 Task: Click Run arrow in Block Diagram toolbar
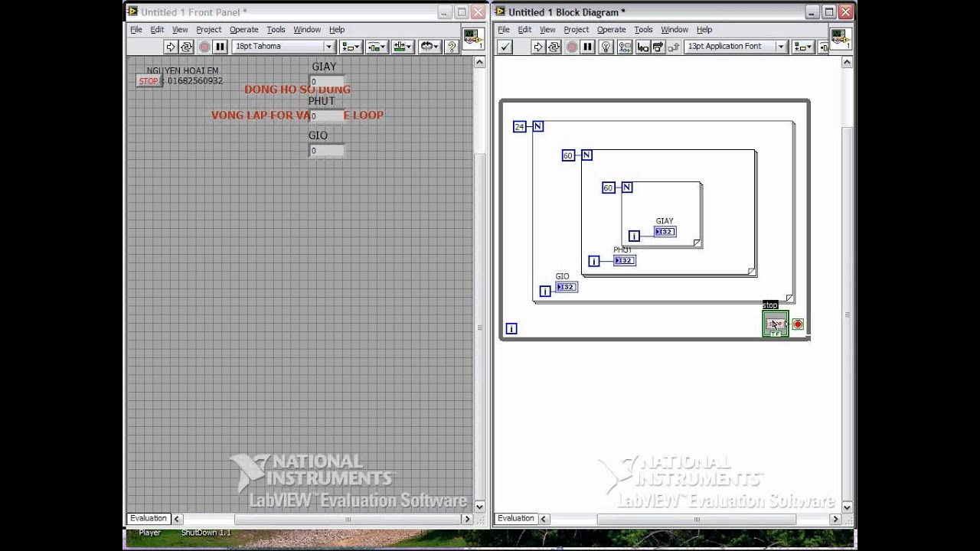point(538,47)
